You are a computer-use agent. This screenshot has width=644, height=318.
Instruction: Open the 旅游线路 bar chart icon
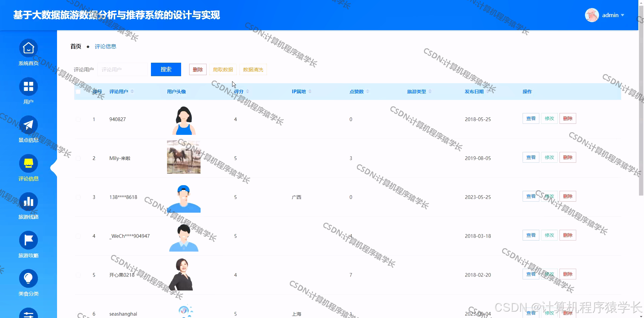29,202
